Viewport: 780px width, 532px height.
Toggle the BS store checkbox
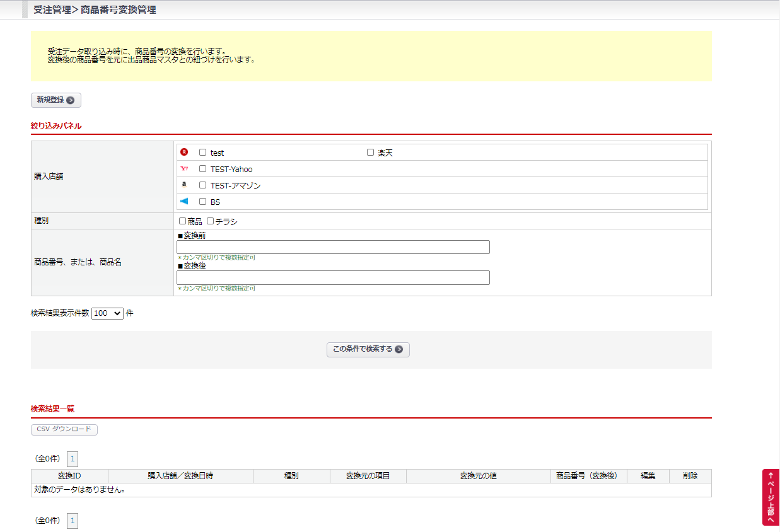pyautogui.click(x=203, y=202)
